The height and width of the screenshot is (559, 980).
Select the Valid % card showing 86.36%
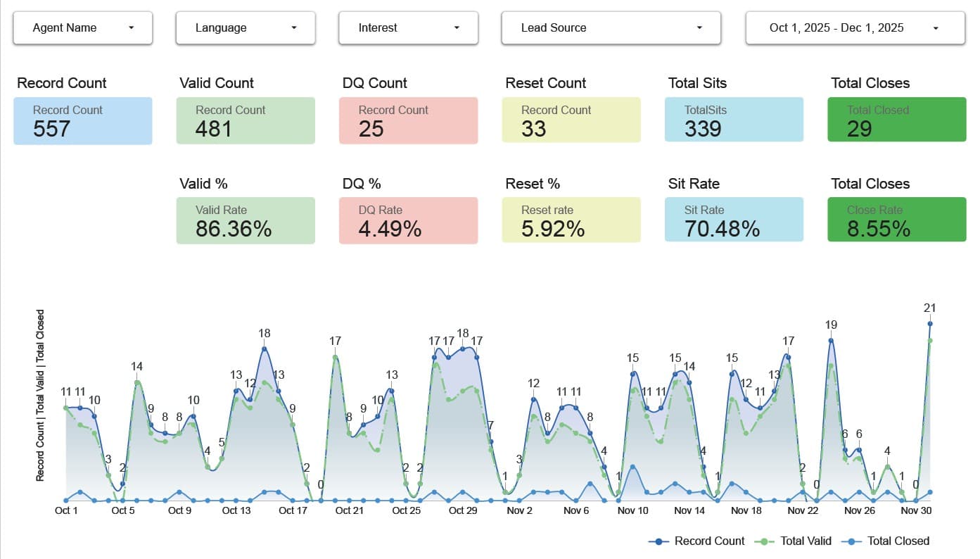pos(245,220)
